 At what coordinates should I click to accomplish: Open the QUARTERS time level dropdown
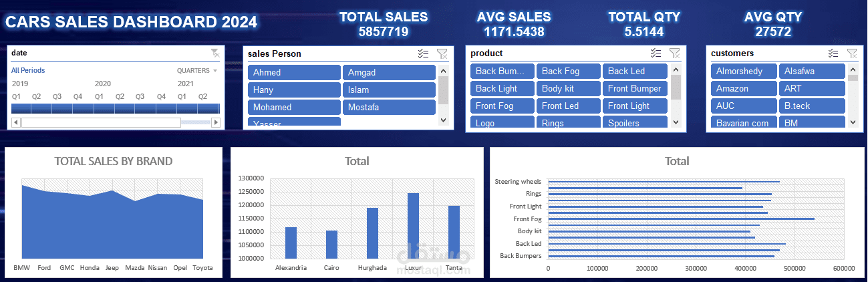[x=197, y=70]
